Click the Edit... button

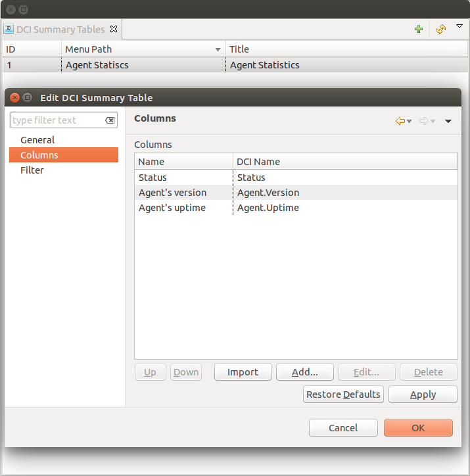[x=367, y=372]
